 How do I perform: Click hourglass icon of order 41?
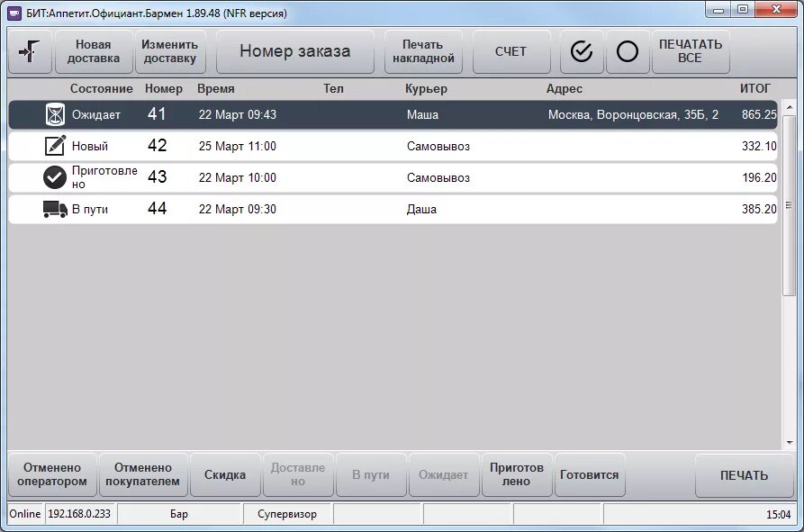point(55,114)
